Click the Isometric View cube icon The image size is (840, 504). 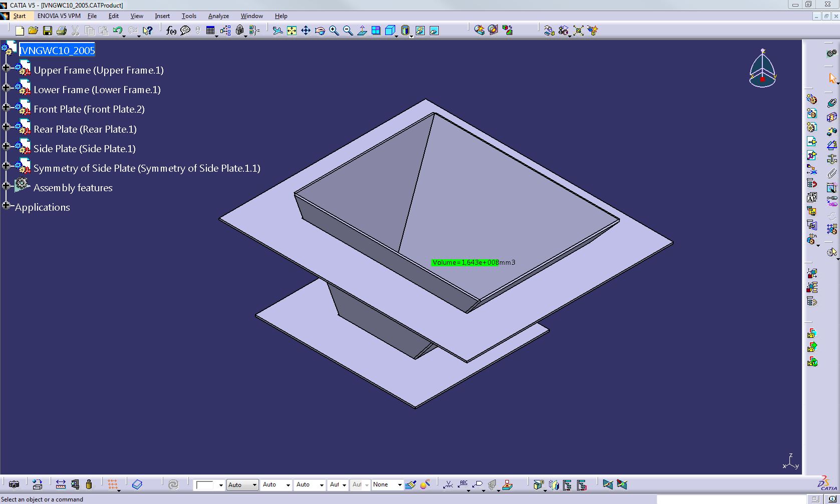tap(390, 31)
